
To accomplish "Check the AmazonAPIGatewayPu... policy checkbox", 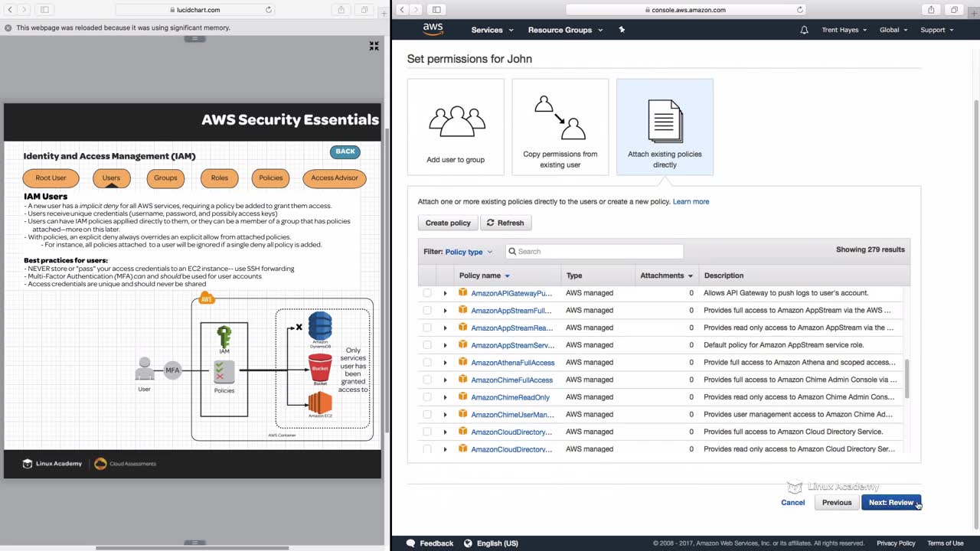I will pyautogui.click(x=427, y=293).
